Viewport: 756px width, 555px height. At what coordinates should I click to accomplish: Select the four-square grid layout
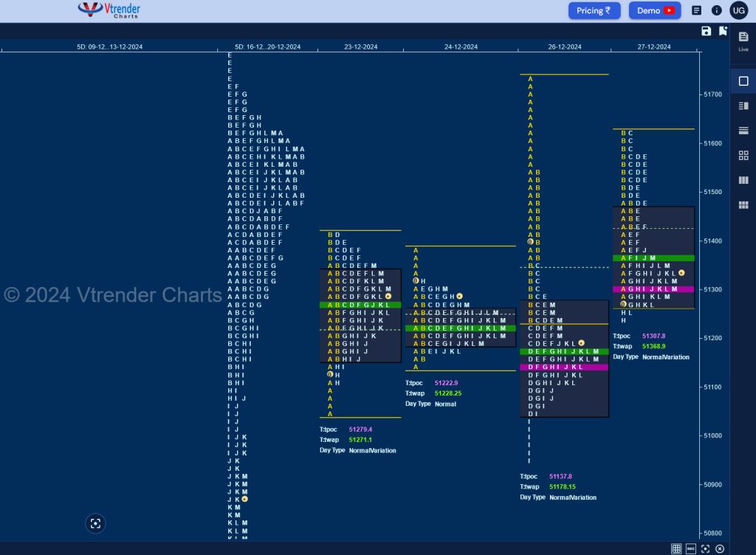[x=743, y=155]
